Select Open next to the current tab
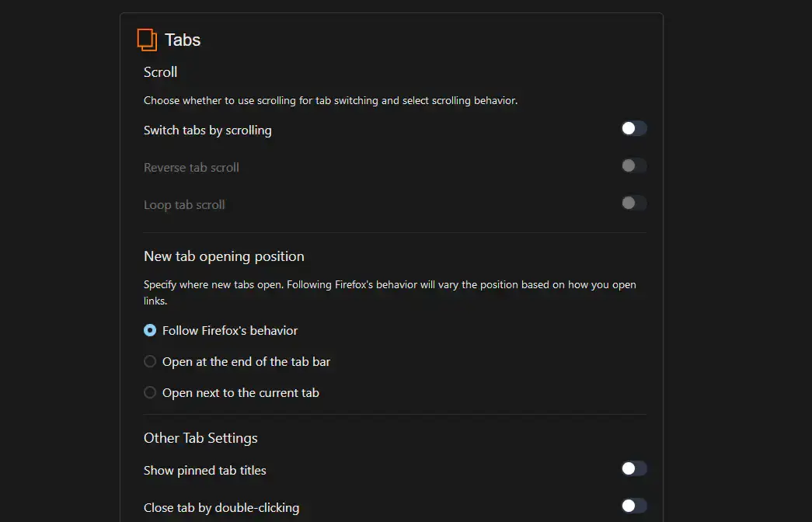Viewport: 812px width, 522px height. [149, 392]
